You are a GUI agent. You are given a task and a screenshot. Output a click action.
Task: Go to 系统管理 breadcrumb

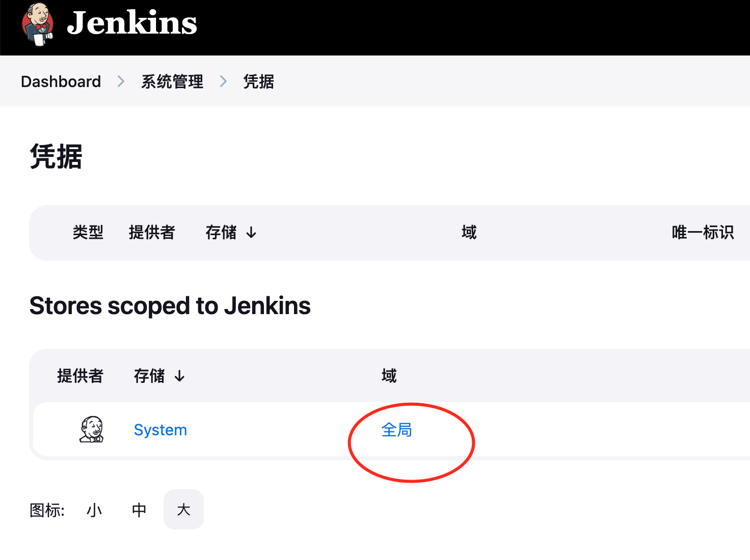pos(172,81)
